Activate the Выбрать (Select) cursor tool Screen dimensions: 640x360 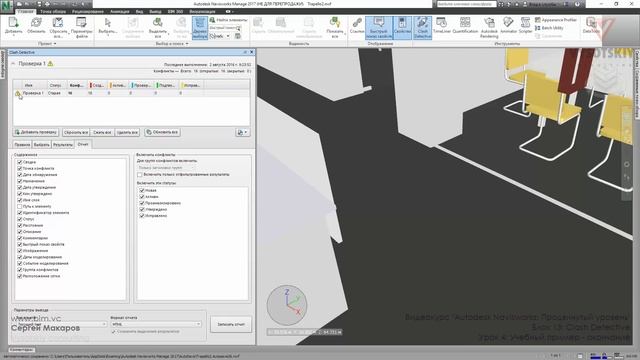(x=108, y=25)
